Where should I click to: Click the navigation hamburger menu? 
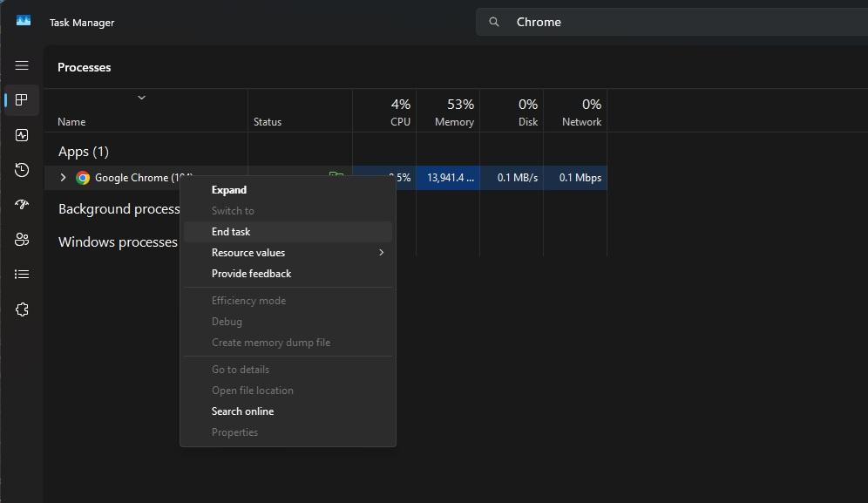pos(21,65)
